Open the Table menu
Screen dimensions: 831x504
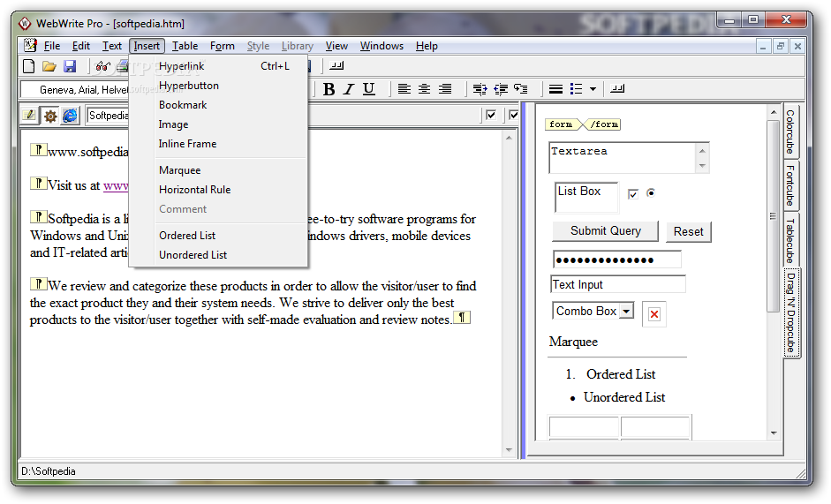[185, 46]
